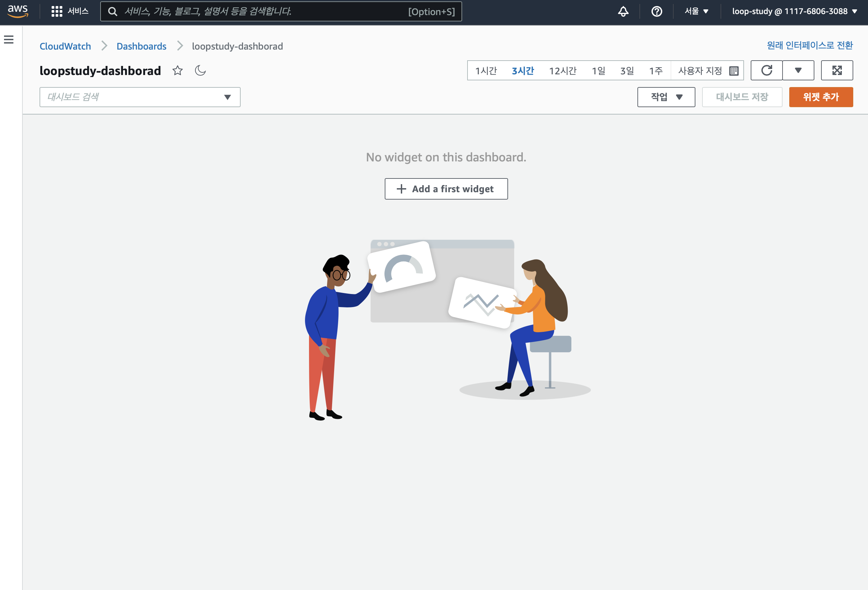Screen dimensions: 868x590
Task: Click Add a first widget button
Action: click(x=446, y=189)
